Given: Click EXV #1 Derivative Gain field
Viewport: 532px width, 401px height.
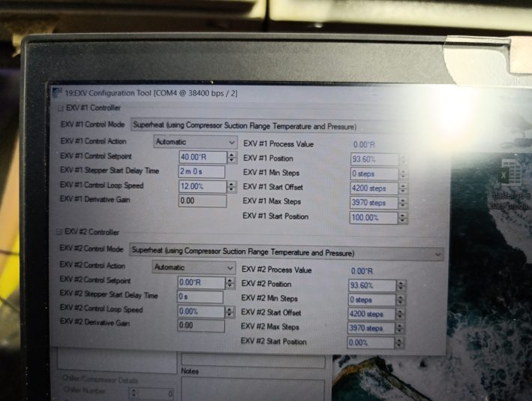Looking at the screenshot, I should click(202, 200).
